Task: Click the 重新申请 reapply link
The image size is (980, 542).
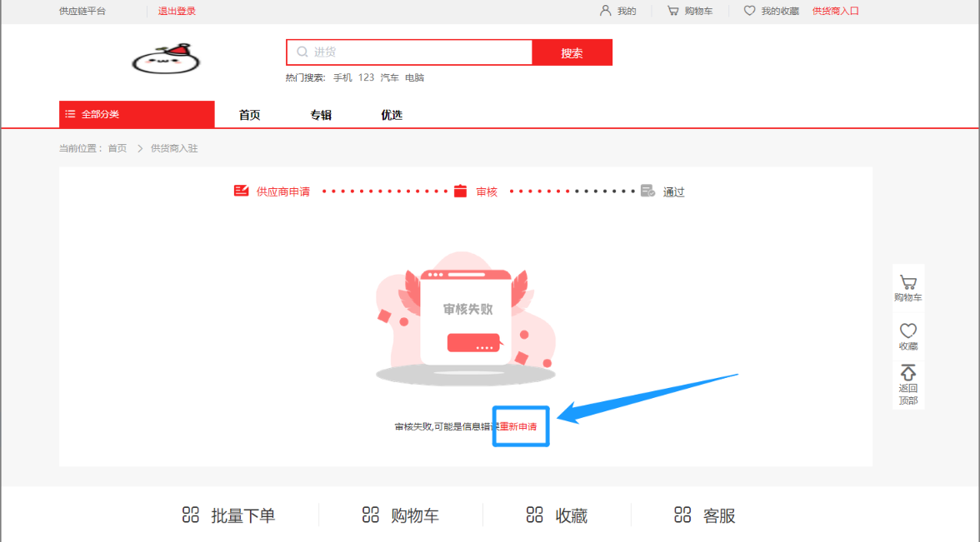Action: click(x=518, y=426)
